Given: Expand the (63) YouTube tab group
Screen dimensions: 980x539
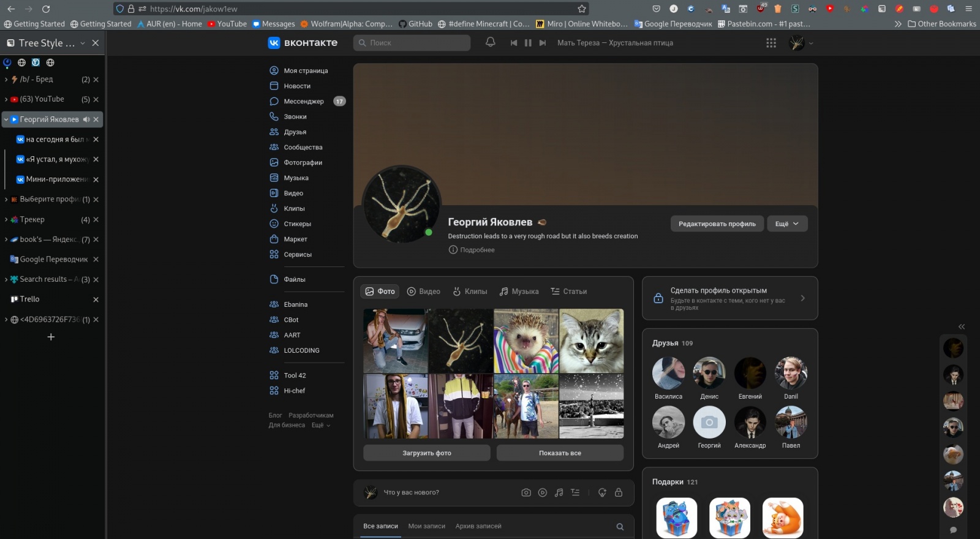Looking at the screenshot, I should pos(6,99).
